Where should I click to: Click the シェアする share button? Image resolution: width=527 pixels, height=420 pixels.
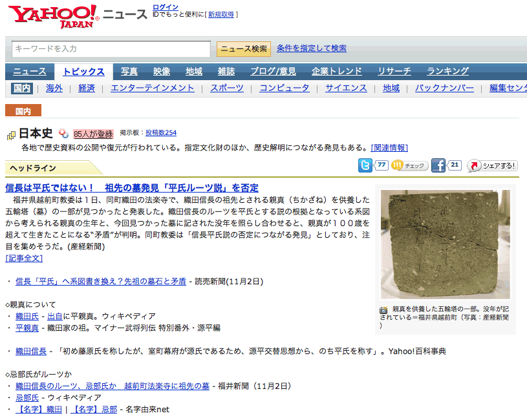tap(492, 166)
